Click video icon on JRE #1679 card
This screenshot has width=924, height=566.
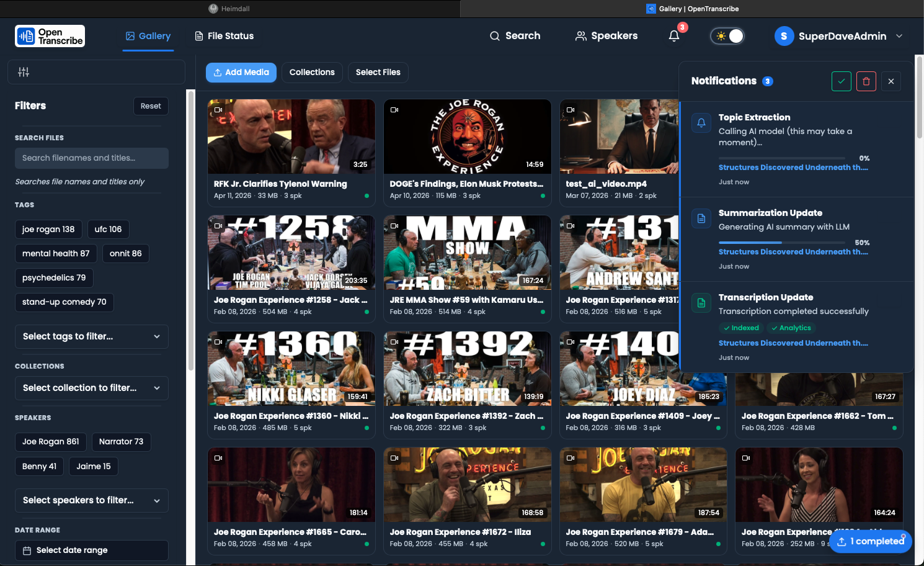click(x=571, y=458)
